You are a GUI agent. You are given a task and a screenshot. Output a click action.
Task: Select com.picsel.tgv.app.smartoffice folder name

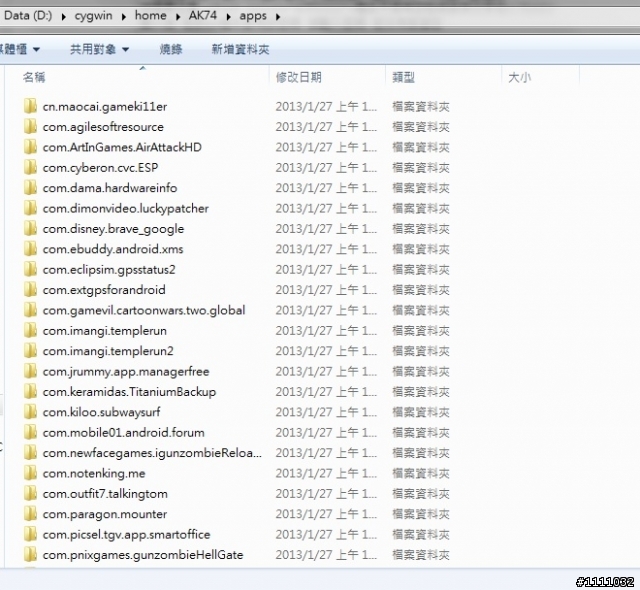click(x=127, y=535)
